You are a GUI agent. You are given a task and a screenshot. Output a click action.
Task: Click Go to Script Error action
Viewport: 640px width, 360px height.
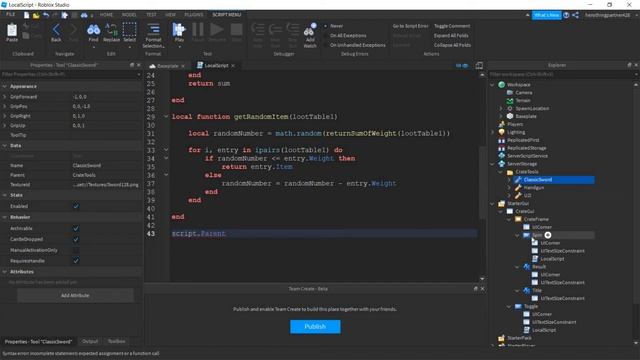[410, 26]
